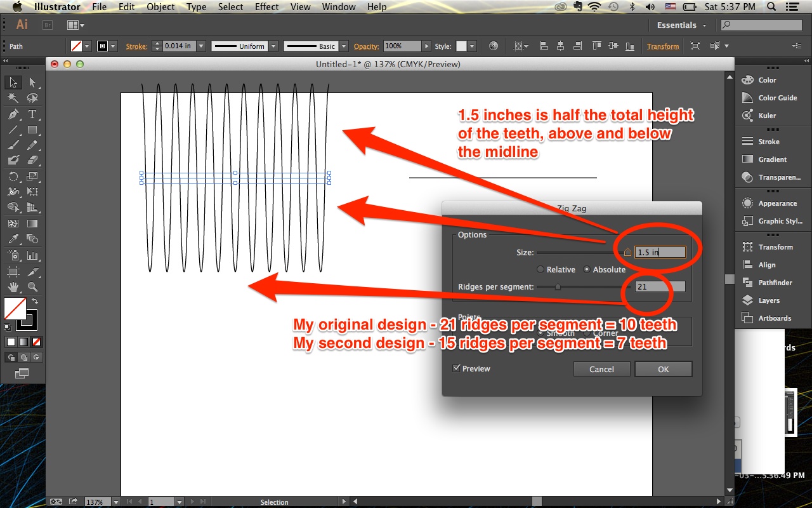The image size is (812, 508).
Task: Select the Scale tool
Action: [x=32, y=177]
